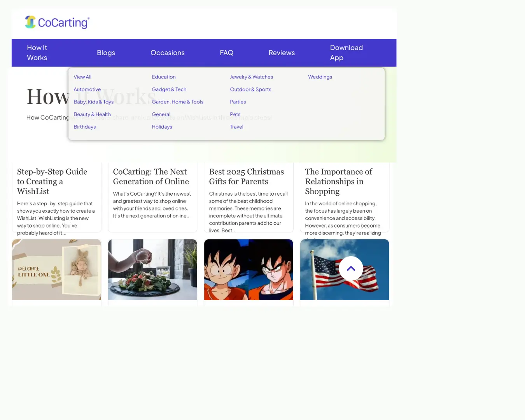Screen dimensions: 525x420
Task: Navigate to the Reviews section
Action: click(x=282, y=52)
